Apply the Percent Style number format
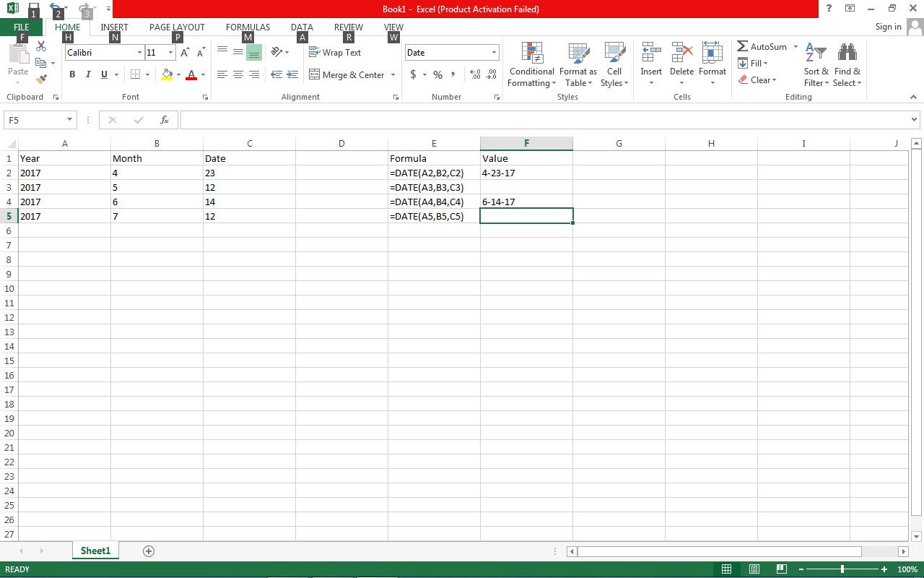Screen dimensions: 924x578 (x=437, y=74)
